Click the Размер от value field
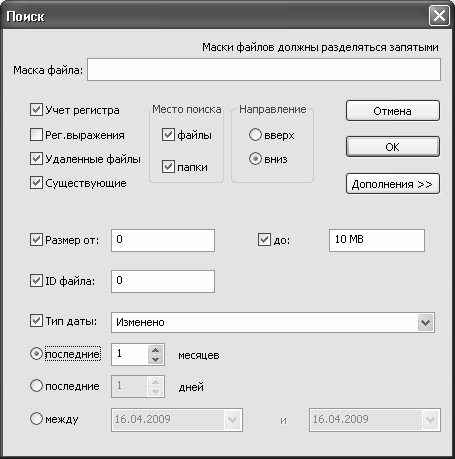455x459 pixels. (163, 240)
